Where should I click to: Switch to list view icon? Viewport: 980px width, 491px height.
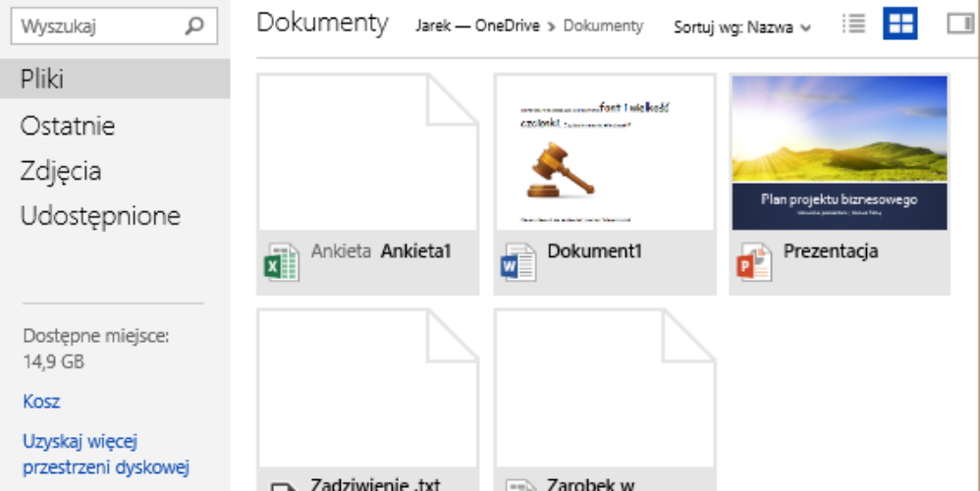point(853,24)
